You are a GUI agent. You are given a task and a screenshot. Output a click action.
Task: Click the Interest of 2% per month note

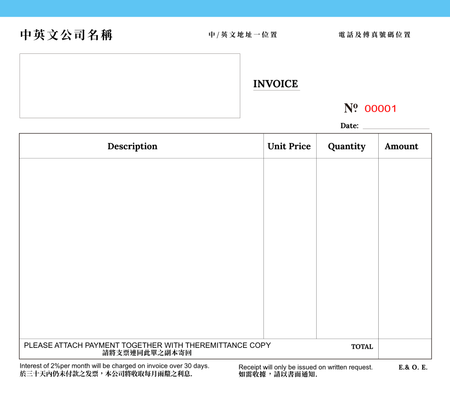(x=114, y=366)
